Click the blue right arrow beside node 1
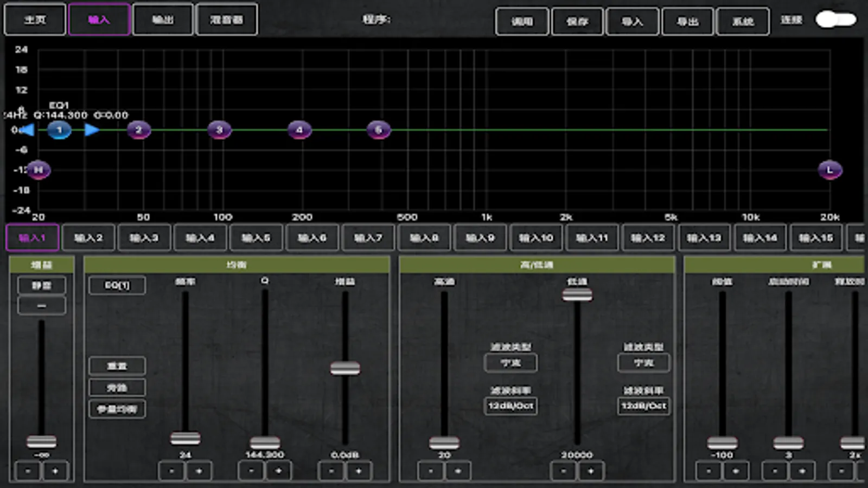Viewport: 868px width, 488px height. coord(92,130)
